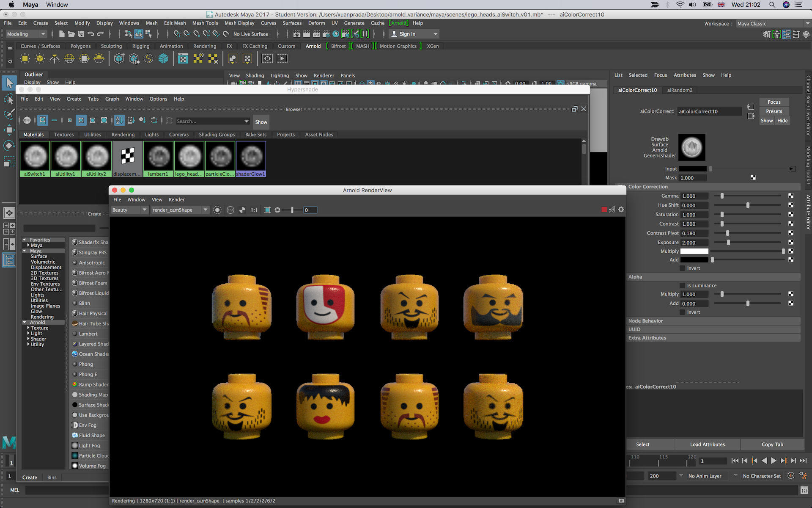
Task: Open the Hypershade search dropdown arrow
Action: [x=247, y=121]
